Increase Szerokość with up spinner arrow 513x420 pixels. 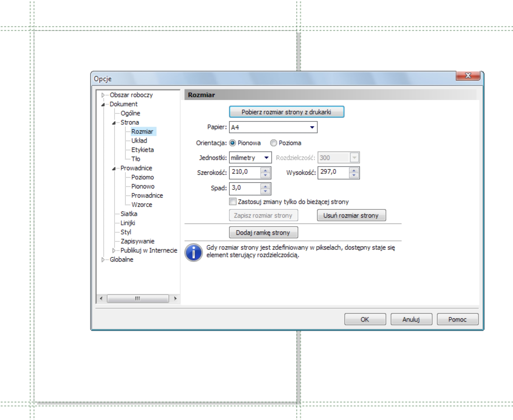[265, 171]
